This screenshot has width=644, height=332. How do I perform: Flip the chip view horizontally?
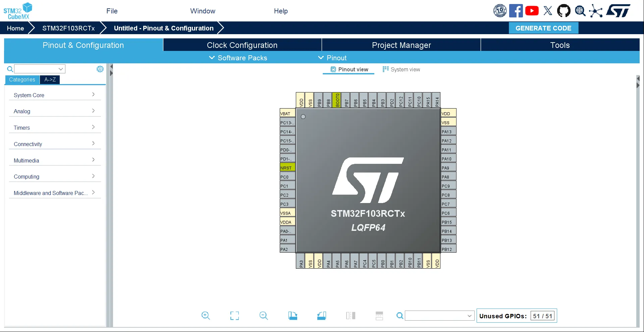(351, 316)
